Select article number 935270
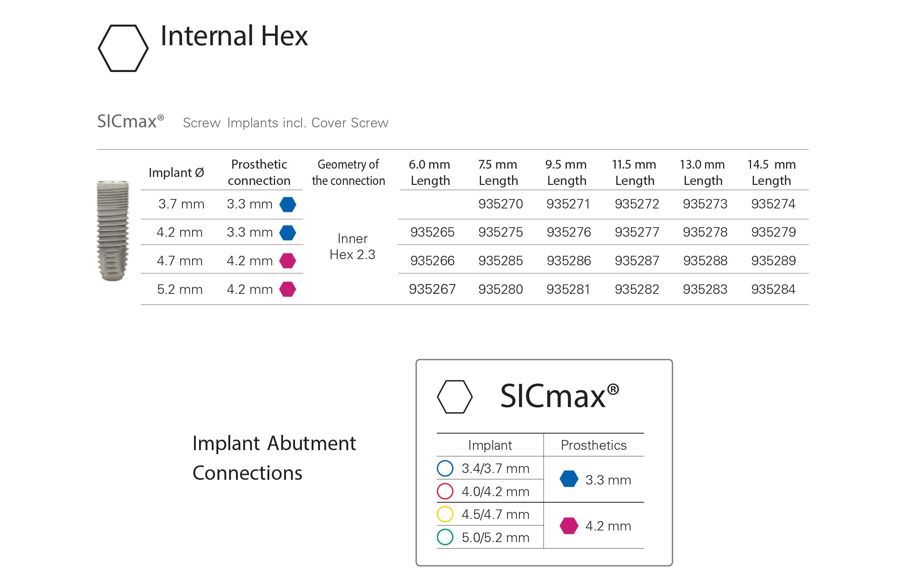The image size is (898, 588). point(501,204)
